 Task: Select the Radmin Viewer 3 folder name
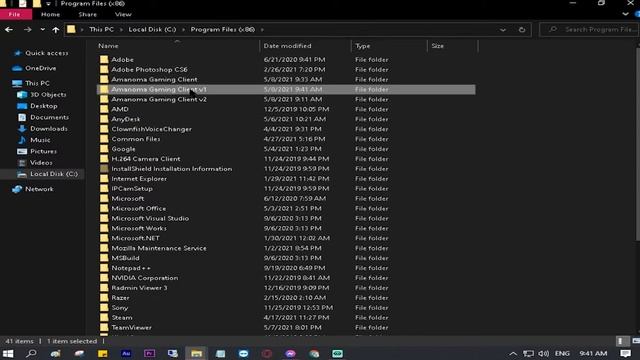point(140,288)
